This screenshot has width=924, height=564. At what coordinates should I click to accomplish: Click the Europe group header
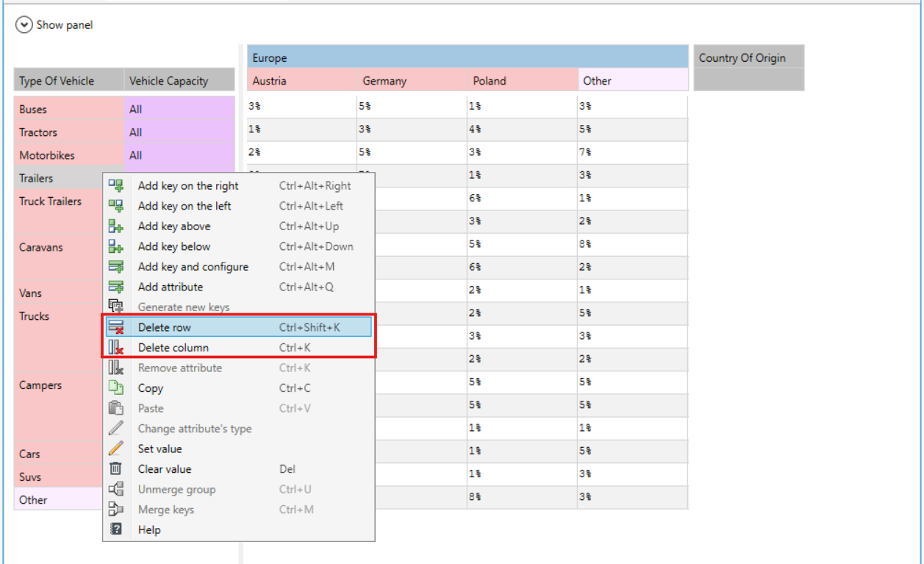[x=468, y=57]
